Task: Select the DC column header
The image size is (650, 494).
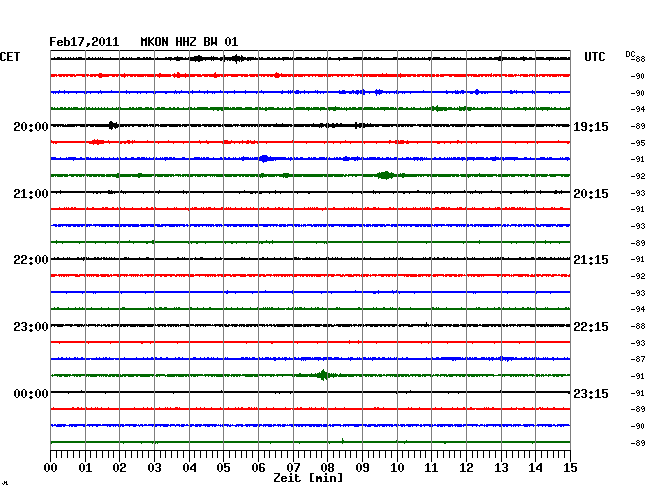Action: [x=630, y=55]
